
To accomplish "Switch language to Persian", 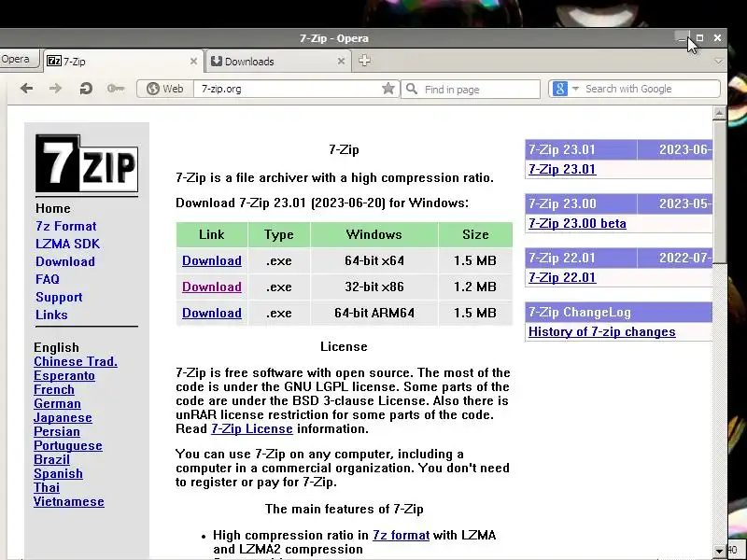I will pos(57,432).
